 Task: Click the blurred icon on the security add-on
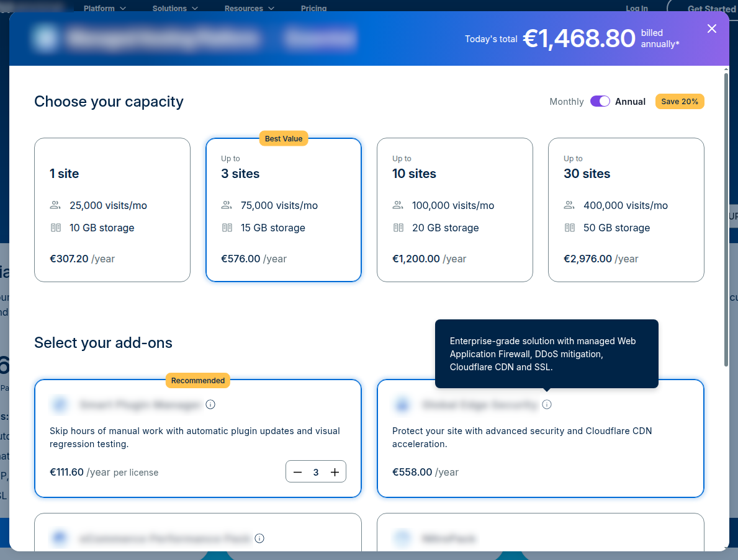402,404
